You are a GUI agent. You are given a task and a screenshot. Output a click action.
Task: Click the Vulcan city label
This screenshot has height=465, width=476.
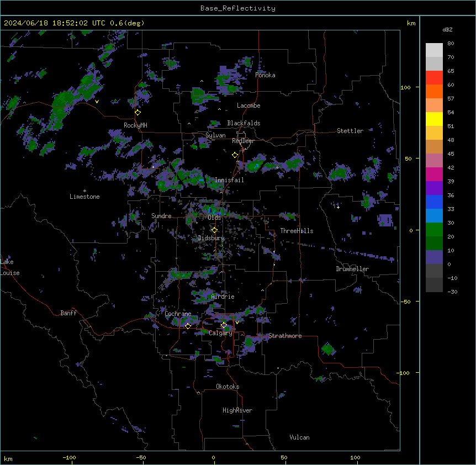coord(300,437)
